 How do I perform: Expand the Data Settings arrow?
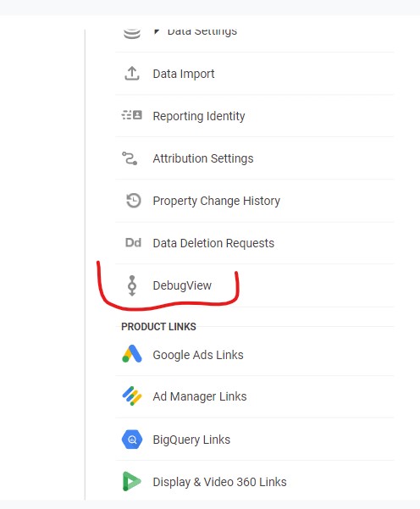click(x=157, y=31)
